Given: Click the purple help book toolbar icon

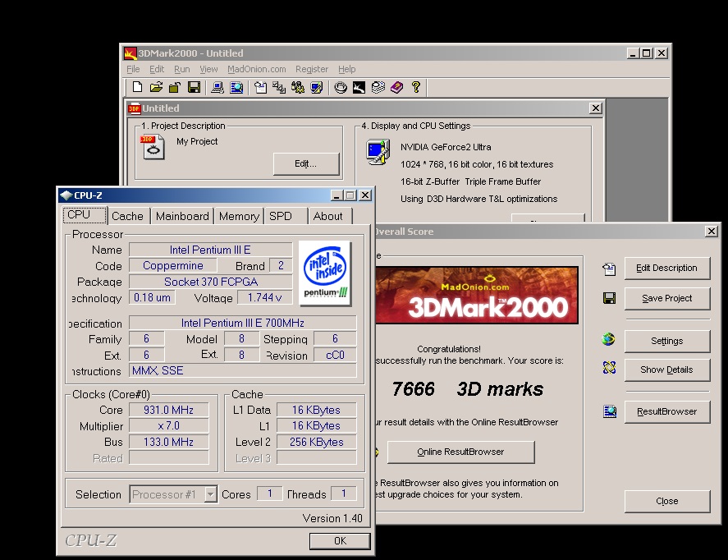Looking at the screenshot, I should coord(397,87).
